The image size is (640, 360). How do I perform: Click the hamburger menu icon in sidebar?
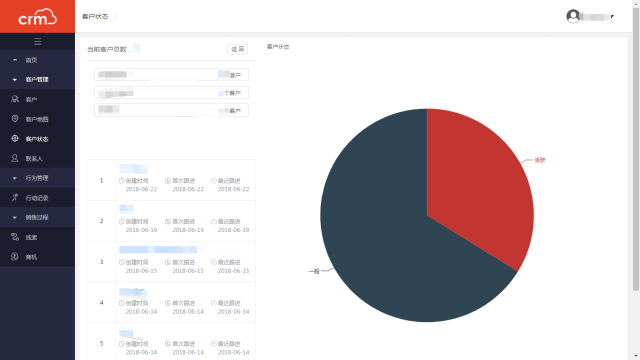(x=38, y=42)
